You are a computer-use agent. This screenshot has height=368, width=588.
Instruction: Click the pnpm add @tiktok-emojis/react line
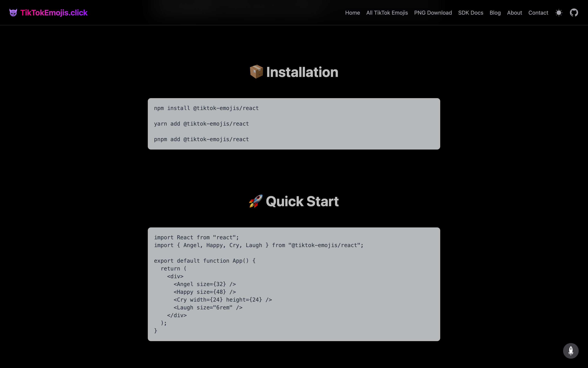point(201,139)
